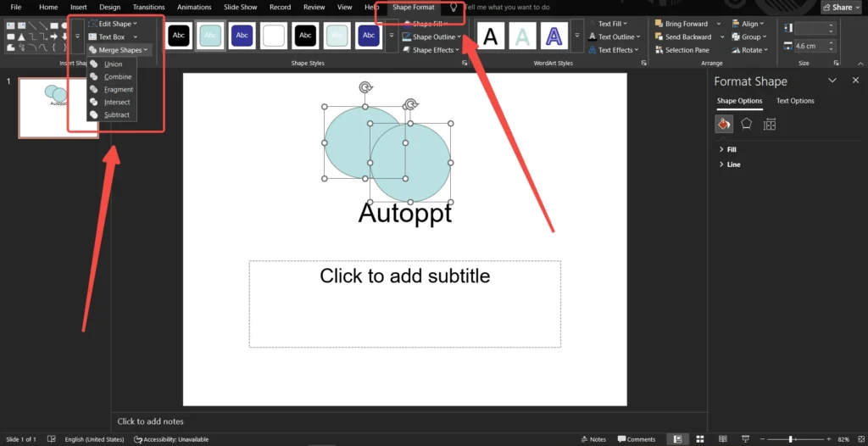Screen dimensions: 868x446
Task: Expand the Shape Styles gallery
Action: 392,36
